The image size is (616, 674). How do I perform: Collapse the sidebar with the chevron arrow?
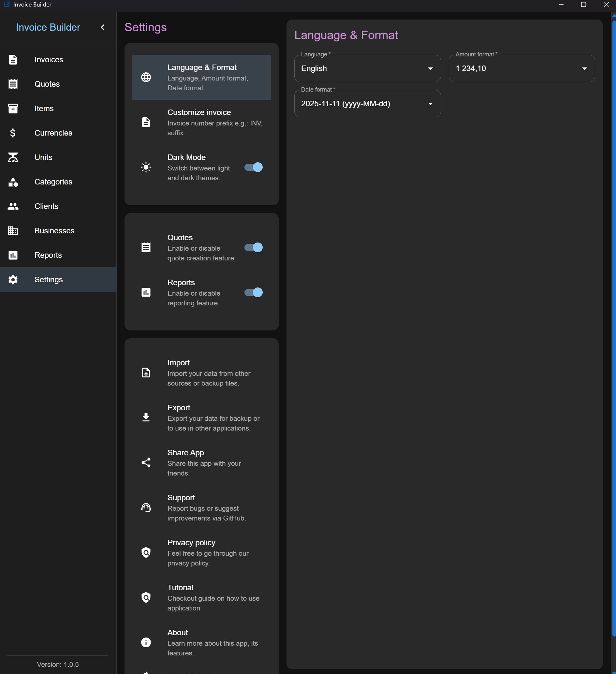pos(102,27)
